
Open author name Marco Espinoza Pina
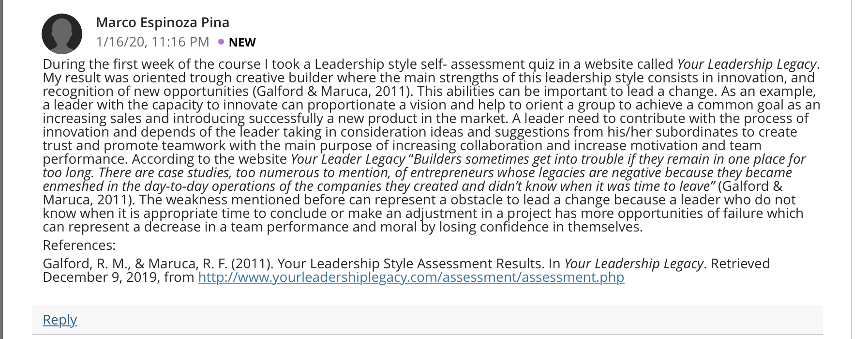pyautogui.click(x=163, y=23)
